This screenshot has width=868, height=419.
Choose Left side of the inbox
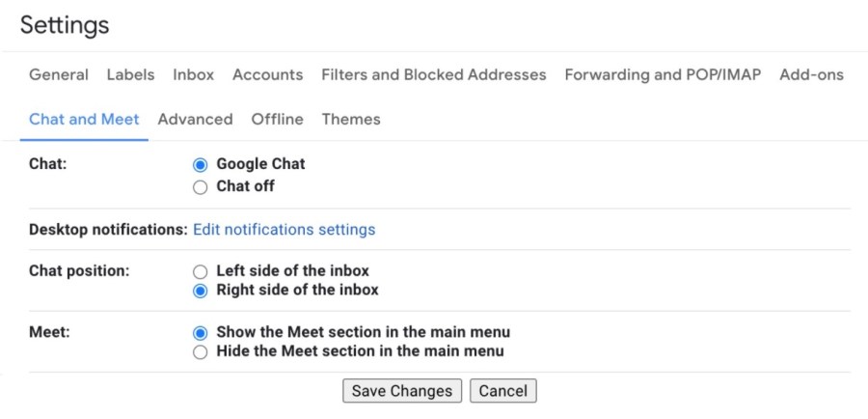point(201,271)
